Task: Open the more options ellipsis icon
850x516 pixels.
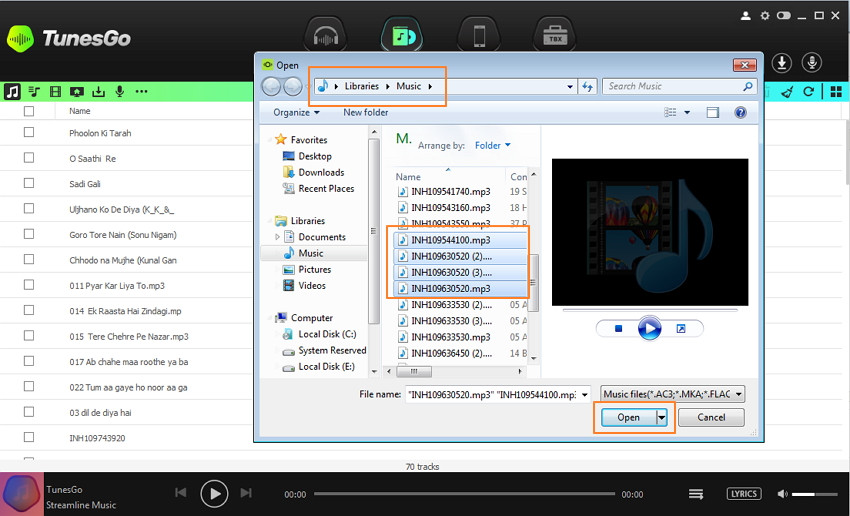Action: tap(141, 92)
